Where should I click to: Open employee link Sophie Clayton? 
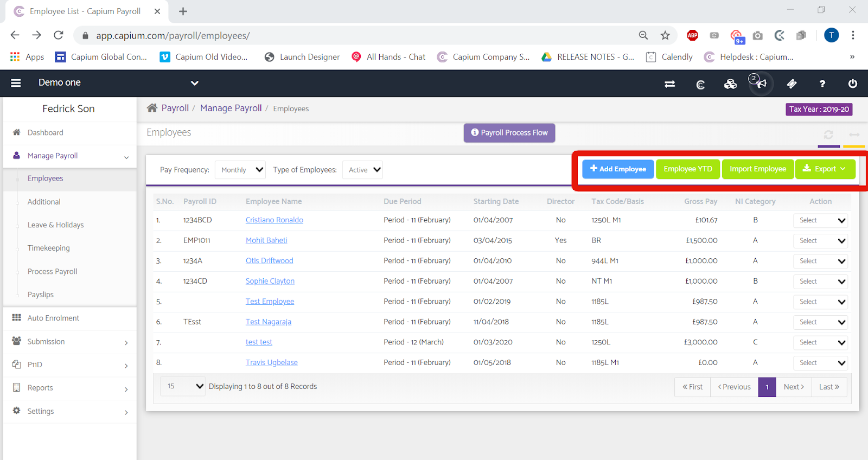click(270, 281)
